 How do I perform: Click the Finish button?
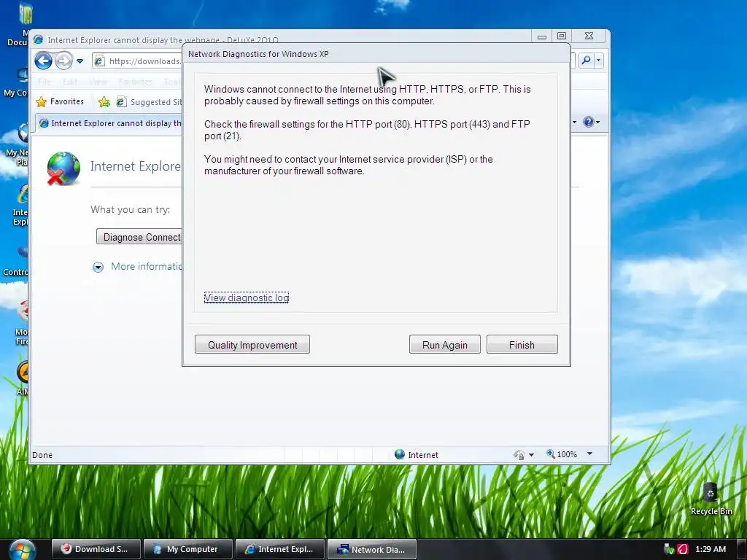point(522,345)
